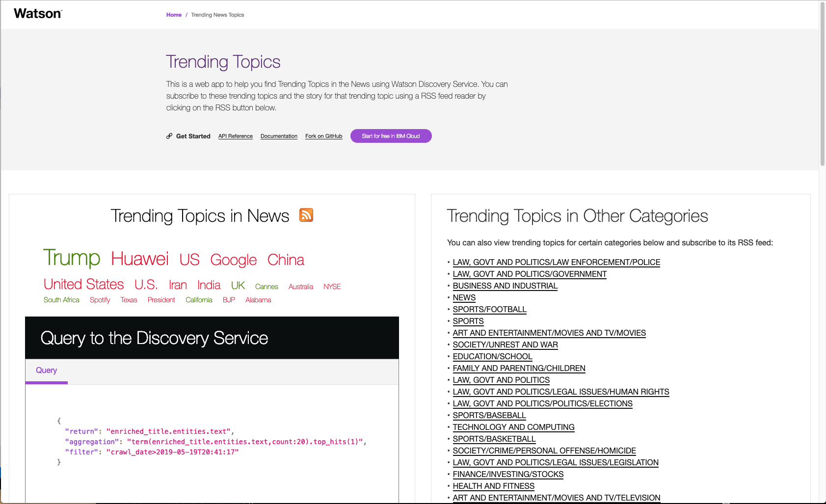Screen dimensions: 826x504
Task: Click the page vertical scrollbar
Action: [x=822, y=83]
